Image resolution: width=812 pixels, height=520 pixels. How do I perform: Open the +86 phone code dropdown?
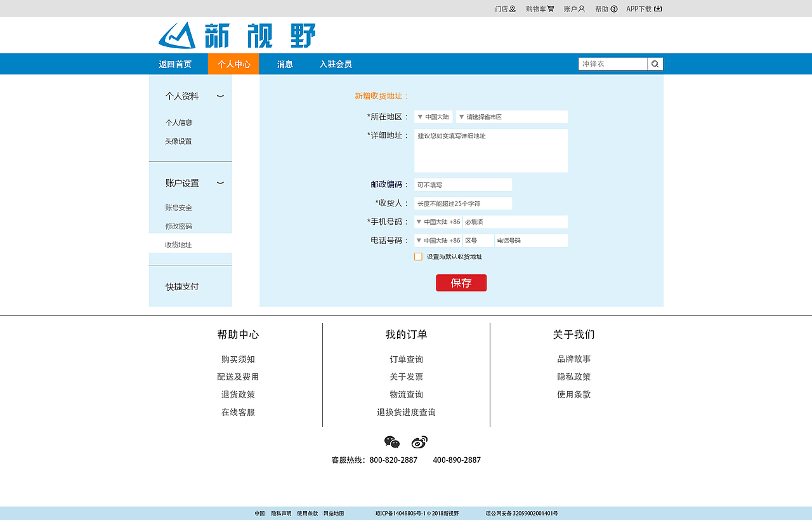tap(438, 222)
